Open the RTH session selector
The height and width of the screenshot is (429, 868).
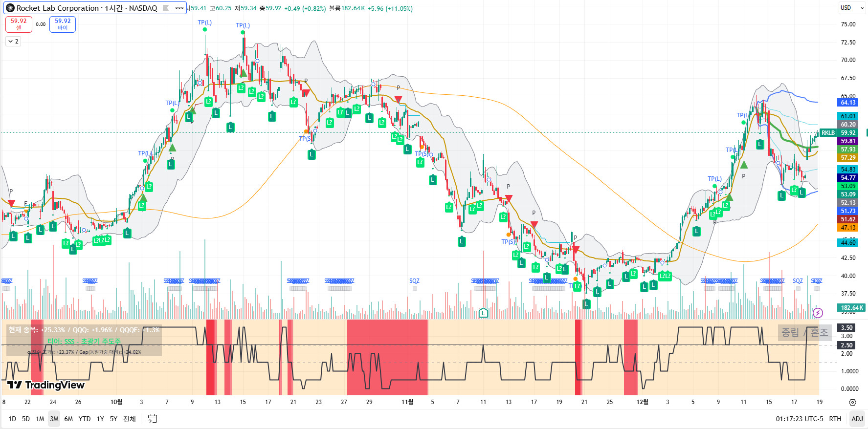click(x=835, y=419)
